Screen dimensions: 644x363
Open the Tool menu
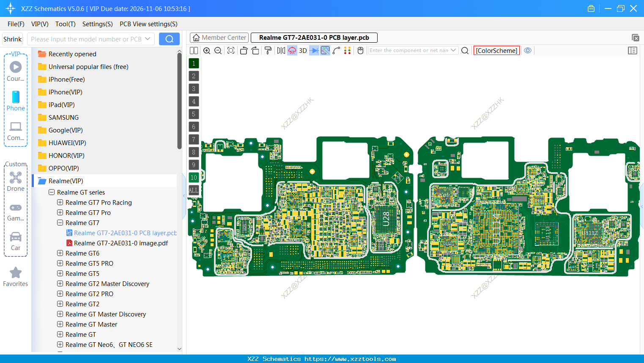(65, 24)
